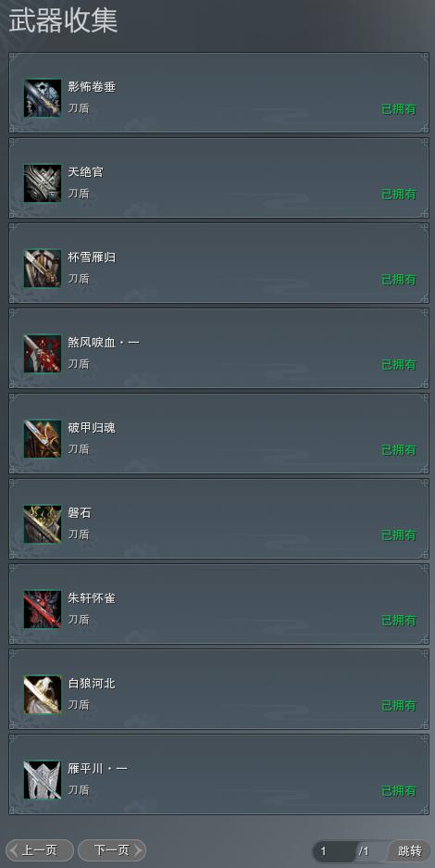Viewport: 435px width, 868px height.
Task: Click the silver 雁平川·一 weapon icon
Action: tap(43, 780)
